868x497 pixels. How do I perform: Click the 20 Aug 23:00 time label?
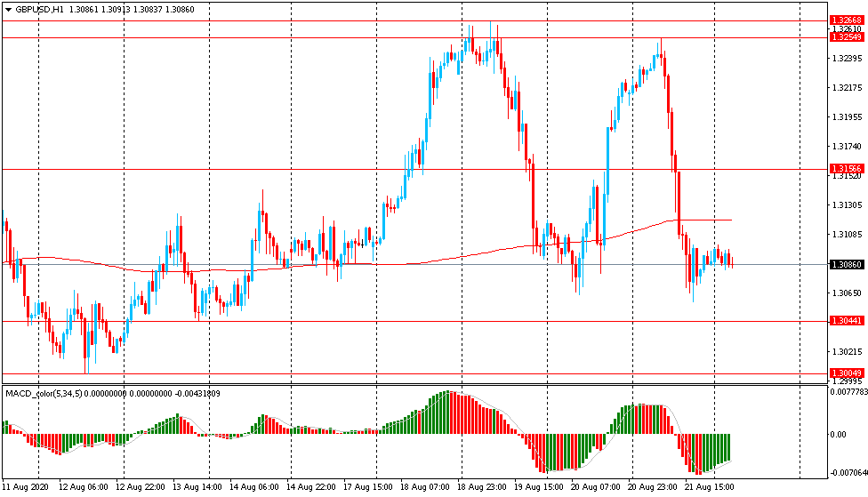652,487
